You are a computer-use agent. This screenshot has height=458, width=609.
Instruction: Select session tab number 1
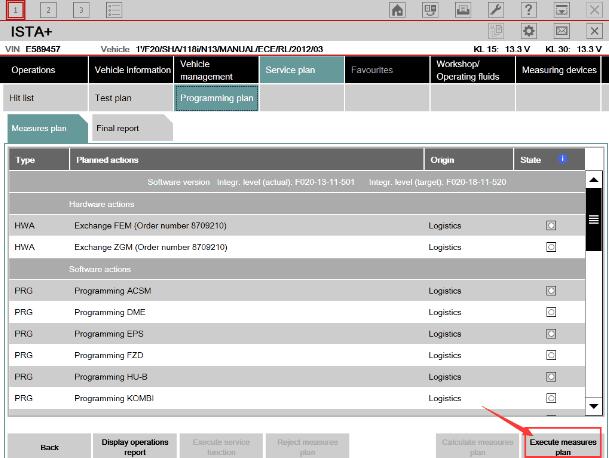tap(16, 10)
